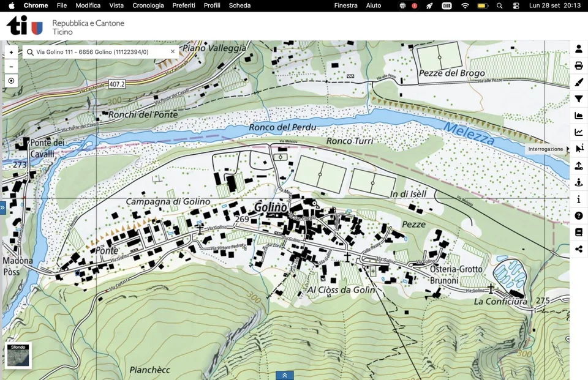The height and width of the screenshot is (380, 588).
Task: Open the area chart icon
Action: pos(579,116)
